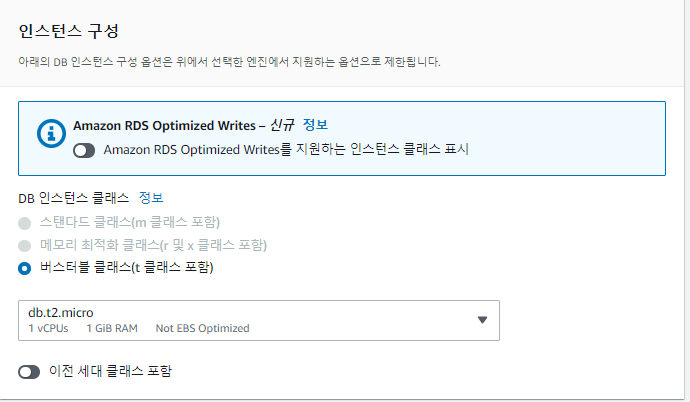This screenshot has height=402, width=690.
Task: Choose the 버스터블 클래스 radio button
Action: pyautogui.click(x=25, y=268)
